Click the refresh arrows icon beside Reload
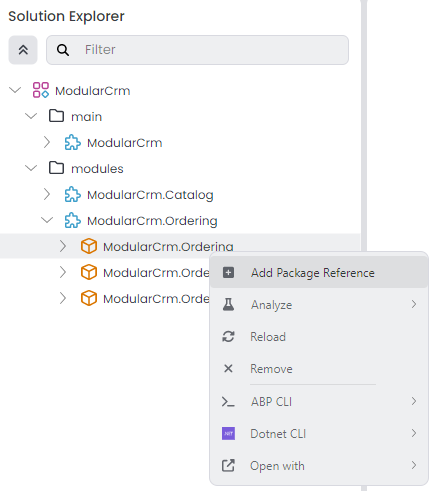The image size is (435, 491). [x=228, y=336]
